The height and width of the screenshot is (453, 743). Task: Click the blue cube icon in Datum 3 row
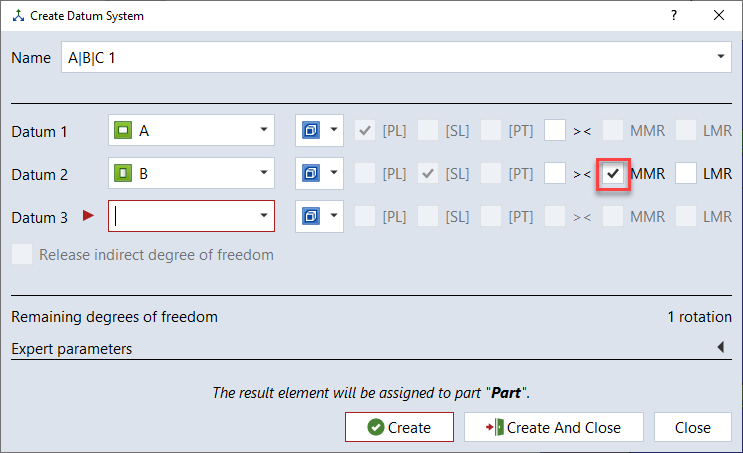coord(310,216)
